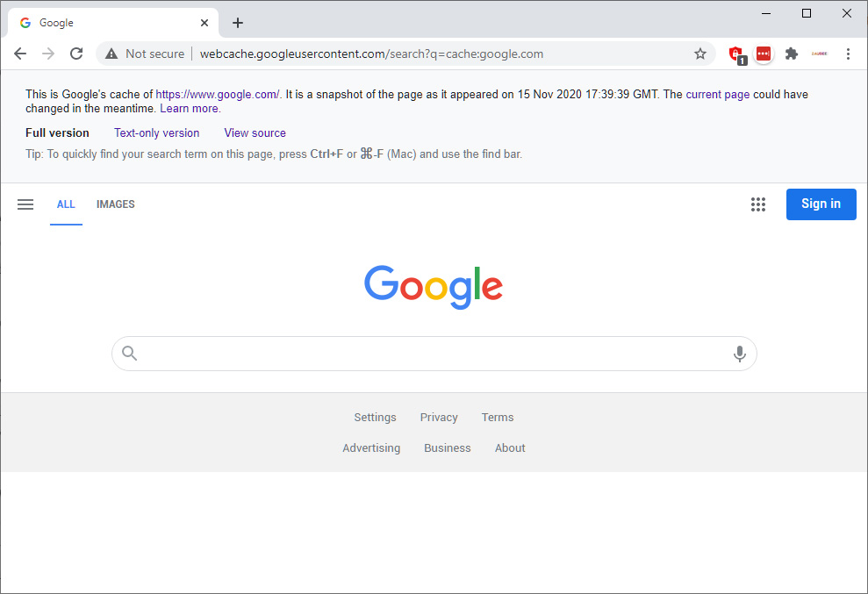This screenshot has height=594, width=868.
Task: Open the Advertising footer link
Action: click(x=371, y=447)
